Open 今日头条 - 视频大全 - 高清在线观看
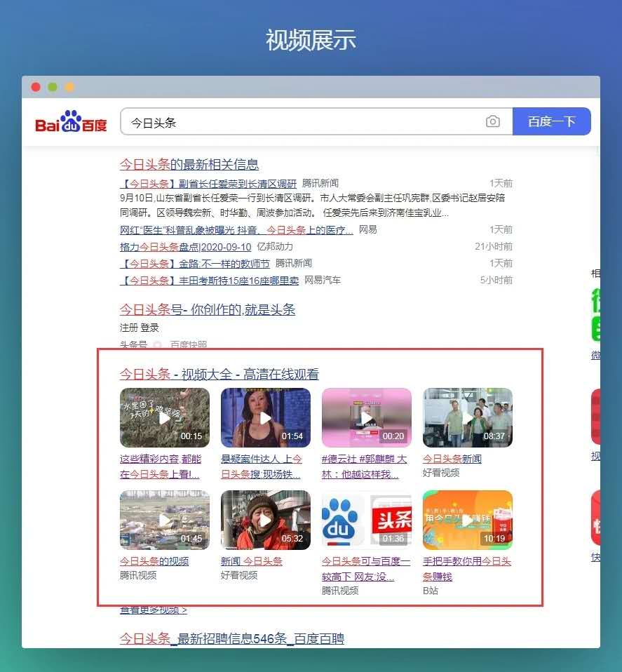622x672 pixels. [x=220, y=373]
